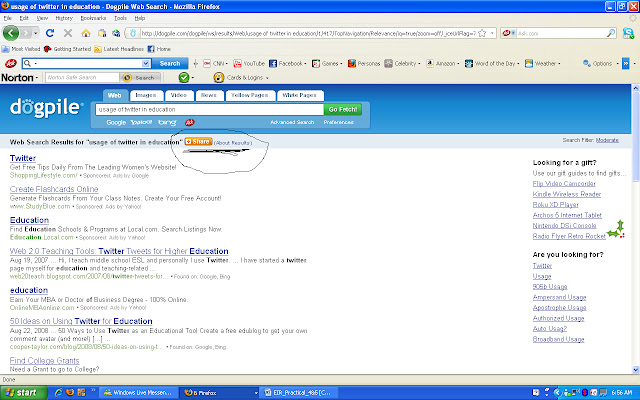Click the Dogpile search query field
The height and width of the screenshot is (400, 640).
tap(209, 109)
